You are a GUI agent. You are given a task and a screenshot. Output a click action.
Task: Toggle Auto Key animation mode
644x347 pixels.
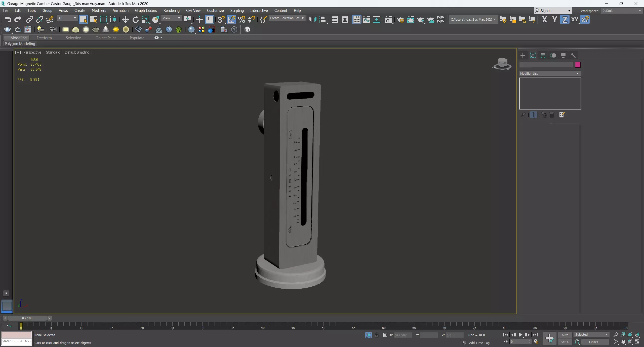point(565,335)
